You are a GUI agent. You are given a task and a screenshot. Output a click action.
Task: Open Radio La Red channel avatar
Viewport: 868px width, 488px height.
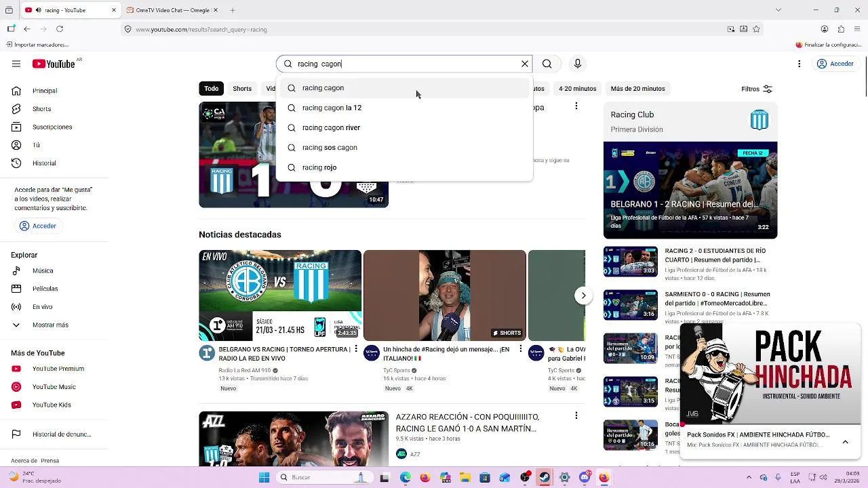coord(207,353)
